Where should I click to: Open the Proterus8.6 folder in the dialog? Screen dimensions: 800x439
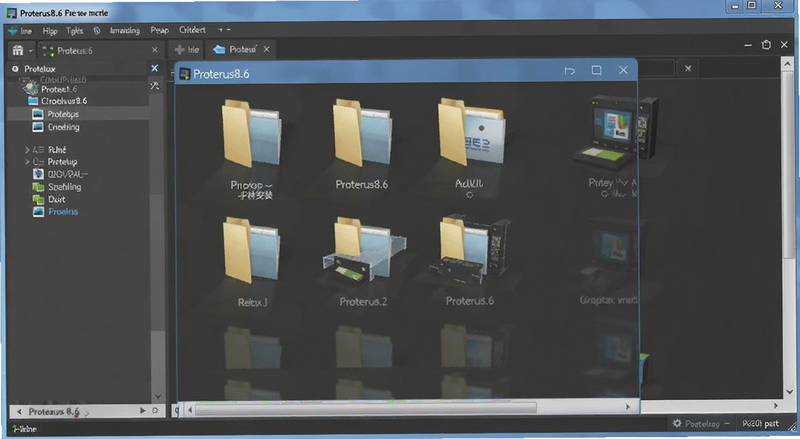coord(362,134)
